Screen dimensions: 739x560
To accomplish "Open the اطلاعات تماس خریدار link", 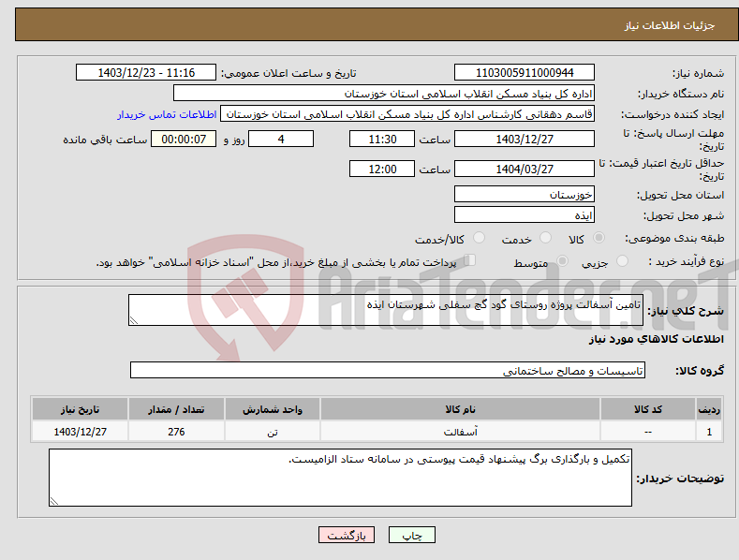I will [167, 114].
